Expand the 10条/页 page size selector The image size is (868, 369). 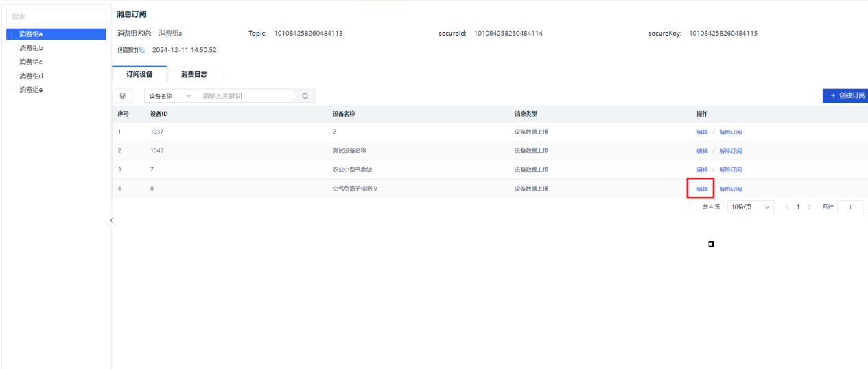coord(751,206)
